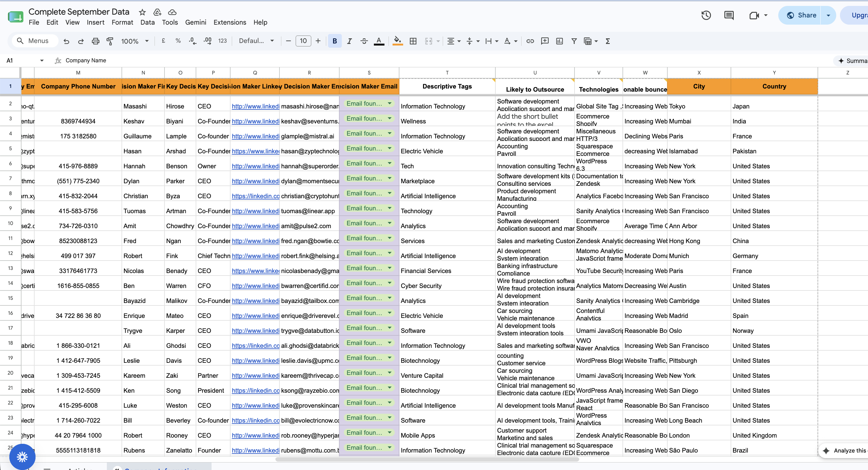The height and width of the screenshot is (470, 868).
Task: Open the name box dropdown beside A1
Action: tap(42, 60)
